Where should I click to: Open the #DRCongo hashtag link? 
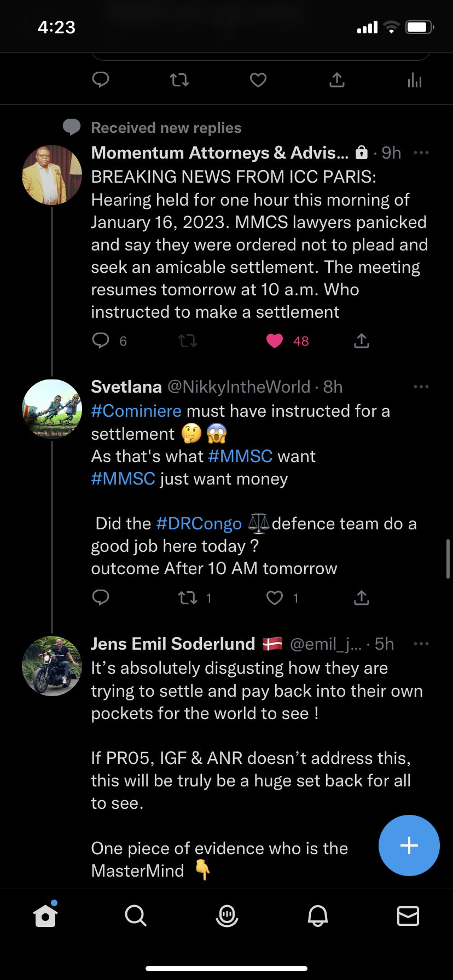(x=199, y=523)
